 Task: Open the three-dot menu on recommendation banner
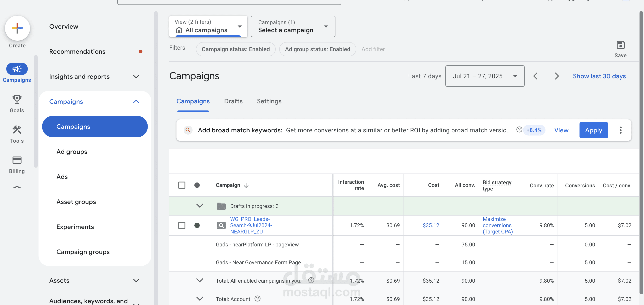620,130
